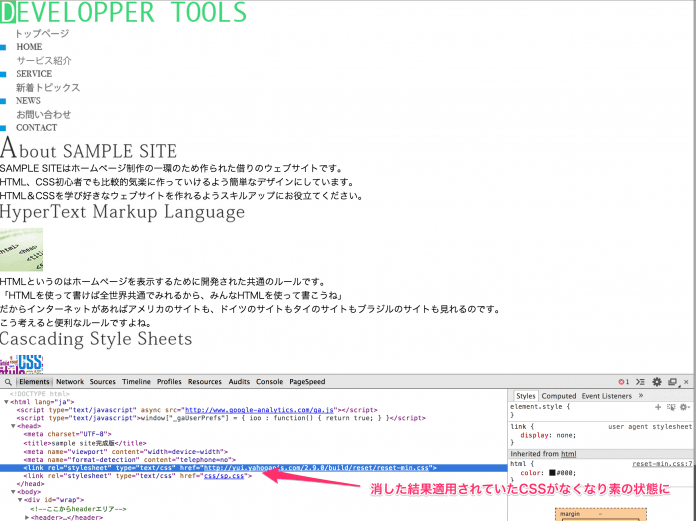
Task: Click the CSS word cloud image
Action: click(x=21, y=364)
